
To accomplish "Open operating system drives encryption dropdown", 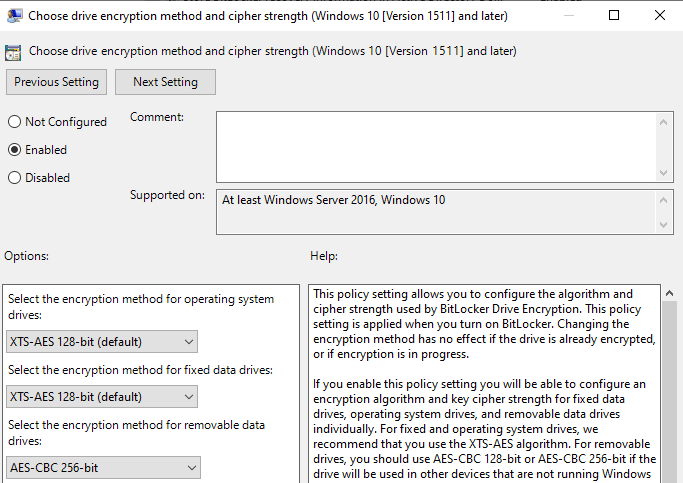I will pyautogui.click(x=102, y=341).
